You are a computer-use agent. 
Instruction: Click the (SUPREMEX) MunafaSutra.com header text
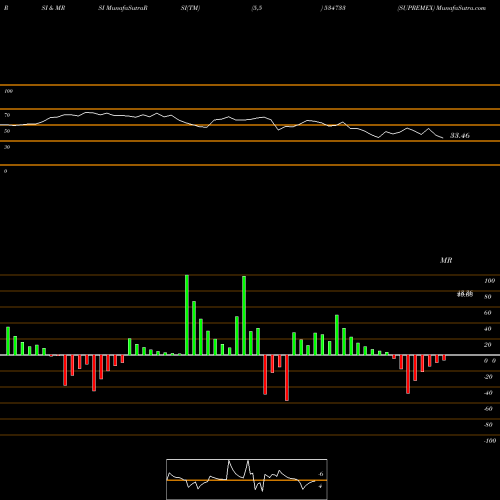pyautogui.click(x=442, y=8)
